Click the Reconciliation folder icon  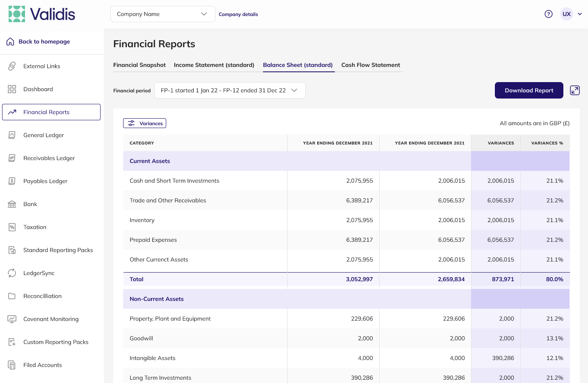(12, 296)
